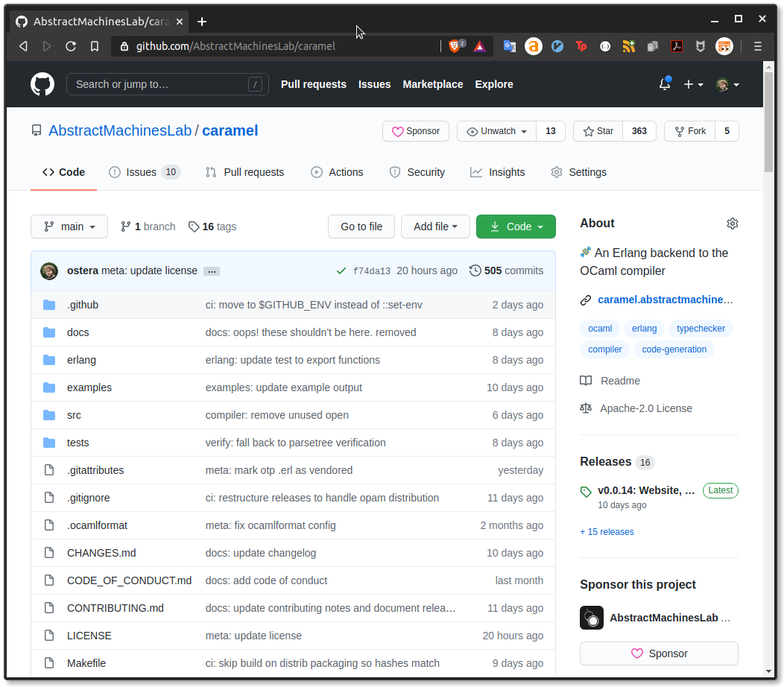Open the repository Settings tab

578,172
